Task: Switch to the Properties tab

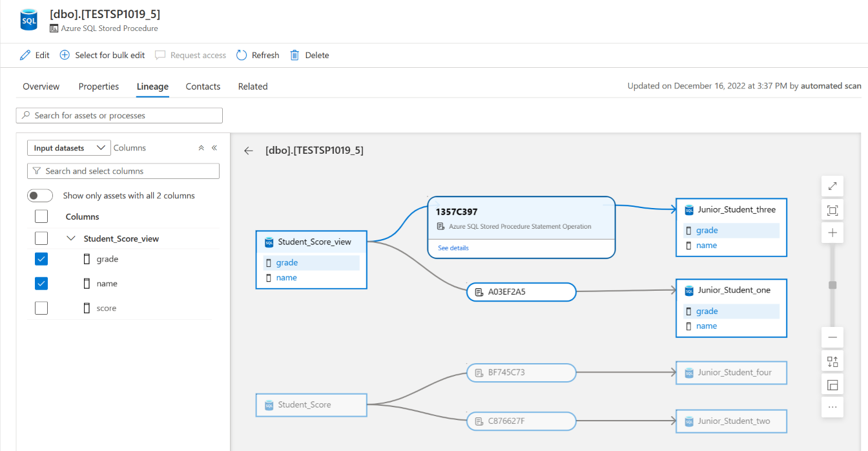Action: point(99,87)
